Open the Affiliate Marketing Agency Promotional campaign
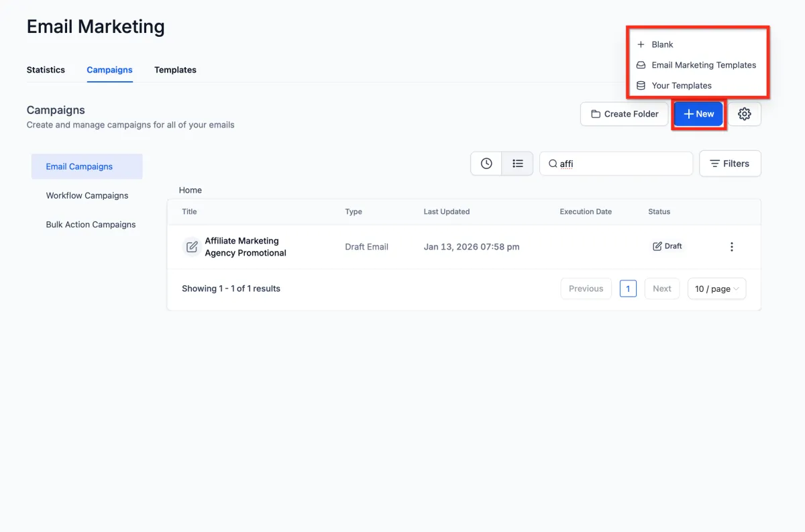The width and height of the screenshot is (805, 532). tap(246, 247)
